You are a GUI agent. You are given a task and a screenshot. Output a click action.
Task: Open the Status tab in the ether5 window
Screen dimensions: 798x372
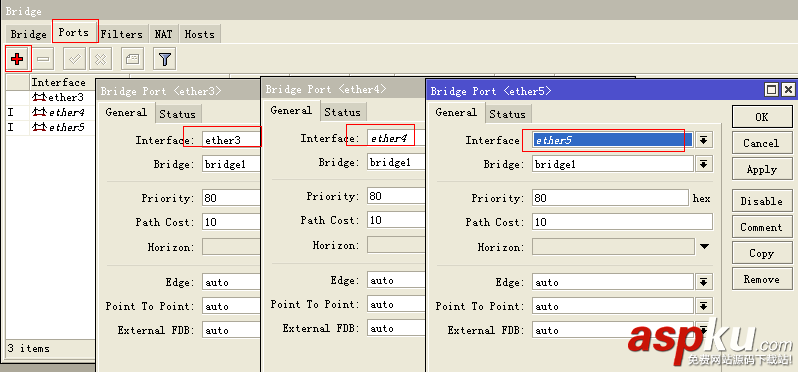tap(507, 114)
